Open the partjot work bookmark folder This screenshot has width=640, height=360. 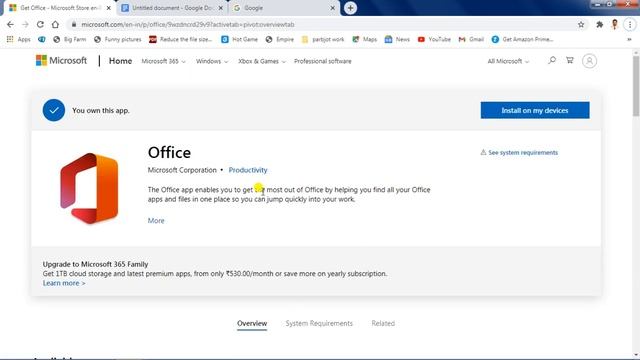pyautogui.click(x=323, y=39)
